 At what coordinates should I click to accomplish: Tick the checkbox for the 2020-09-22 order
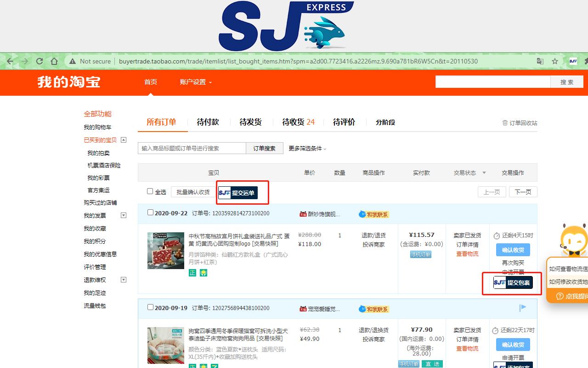point(150,213)
